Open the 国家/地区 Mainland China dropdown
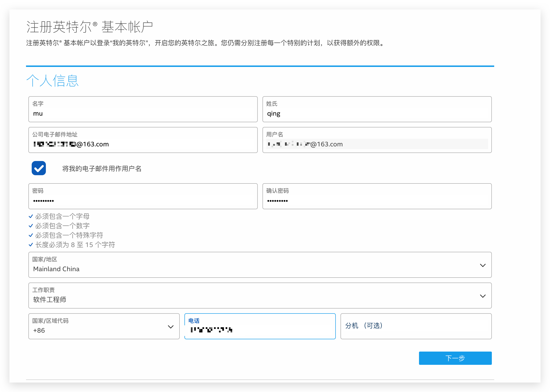Screen dimensions: 550x392 point(260,265)
